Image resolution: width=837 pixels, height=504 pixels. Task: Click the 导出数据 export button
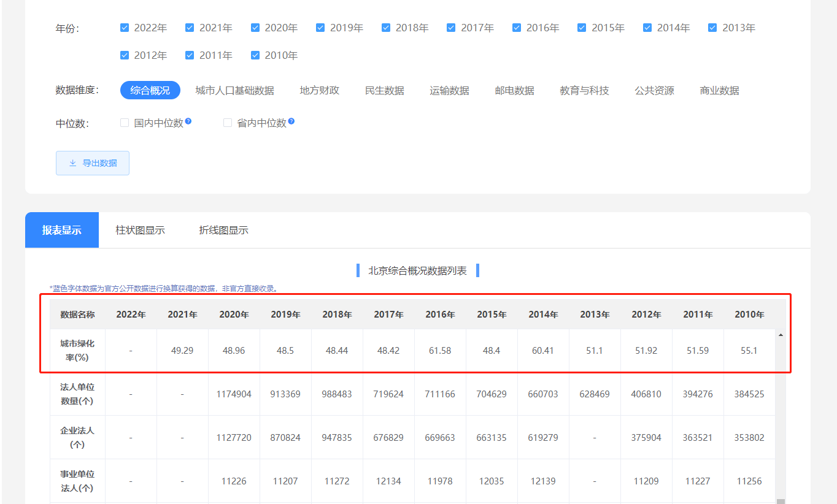click(93, 163)
